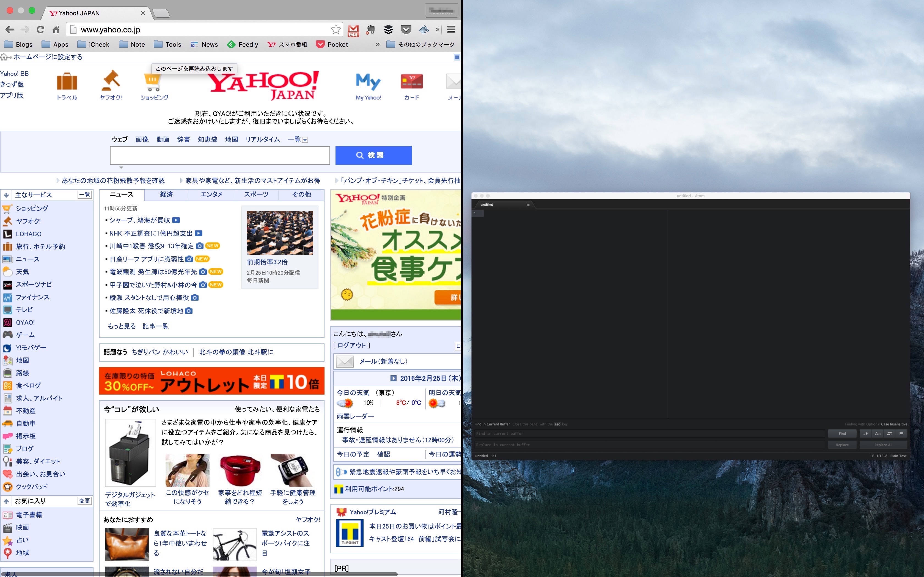Viewport: 924px width, 577px height.
Task: Switch to the スポーツ news tab
Action: [x=256, y=195]
